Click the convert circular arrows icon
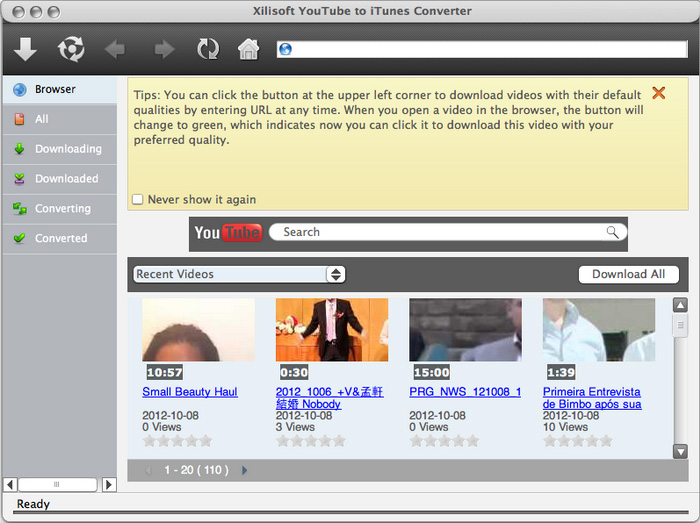Screen dimensions: 700x523 71,48
